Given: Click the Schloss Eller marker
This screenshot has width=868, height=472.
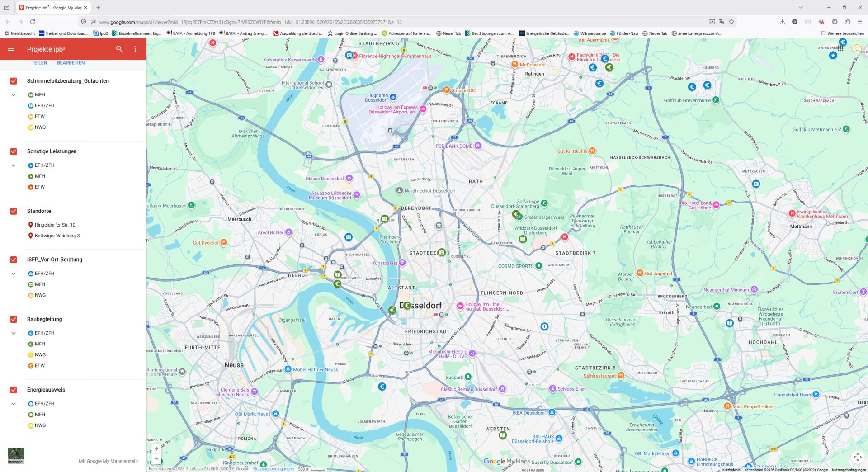Looking at the screenshot, I should pyautogui.click(x=552, y=389).
